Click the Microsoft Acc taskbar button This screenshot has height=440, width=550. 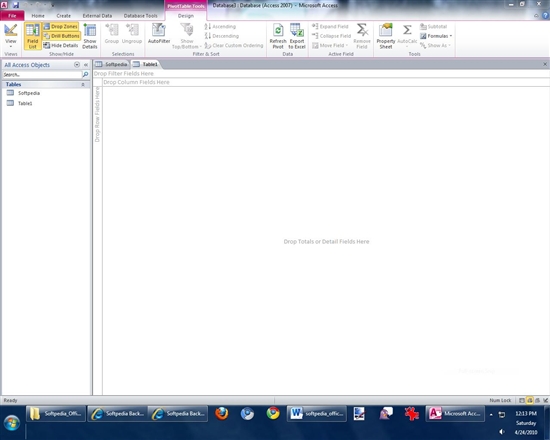[455, 414]
